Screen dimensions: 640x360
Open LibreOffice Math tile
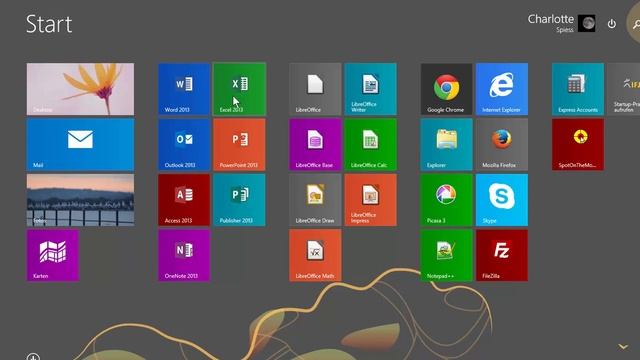click(316, 256)
